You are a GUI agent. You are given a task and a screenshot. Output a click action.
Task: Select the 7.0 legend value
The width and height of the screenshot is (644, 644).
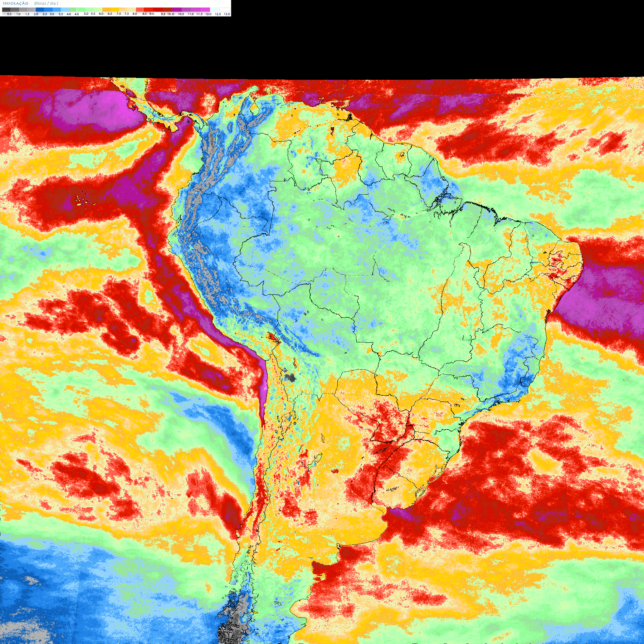(x=119, y=14)
